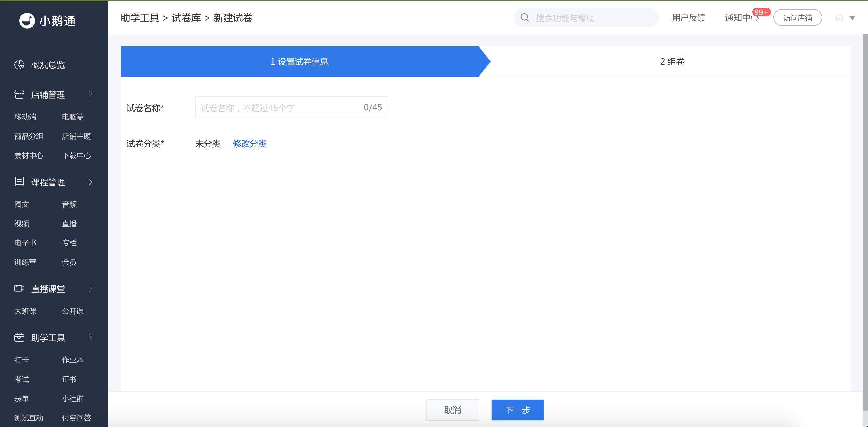
Task: Click 助学工具 in the breadcrumb
Action: 140,18
